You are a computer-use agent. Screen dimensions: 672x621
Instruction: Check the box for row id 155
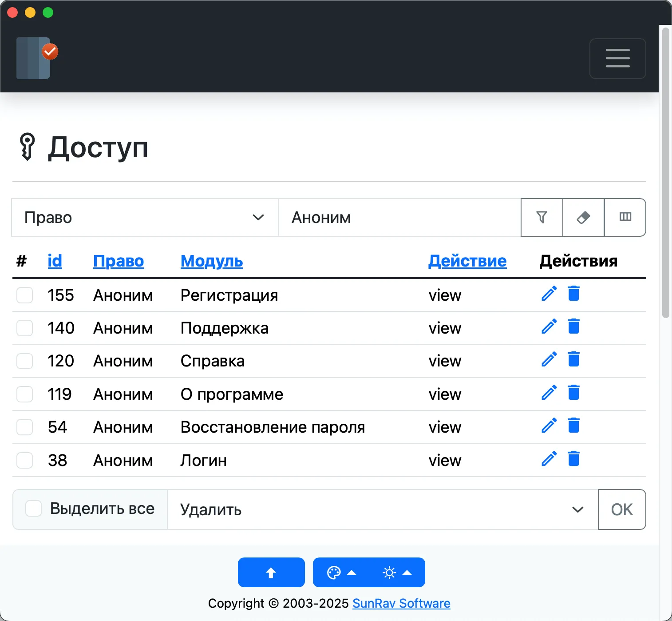click(x=24, y=295)
